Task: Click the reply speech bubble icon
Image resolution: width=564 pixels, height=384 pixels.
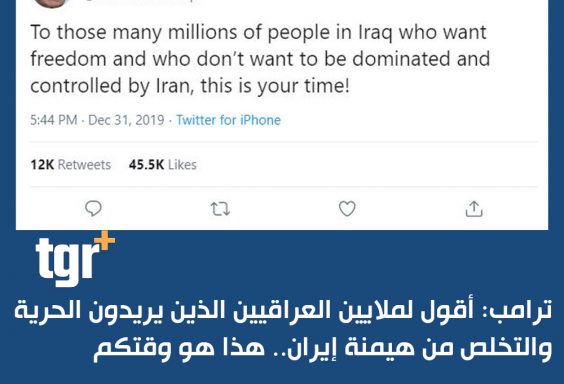Action: pos(93,209)
